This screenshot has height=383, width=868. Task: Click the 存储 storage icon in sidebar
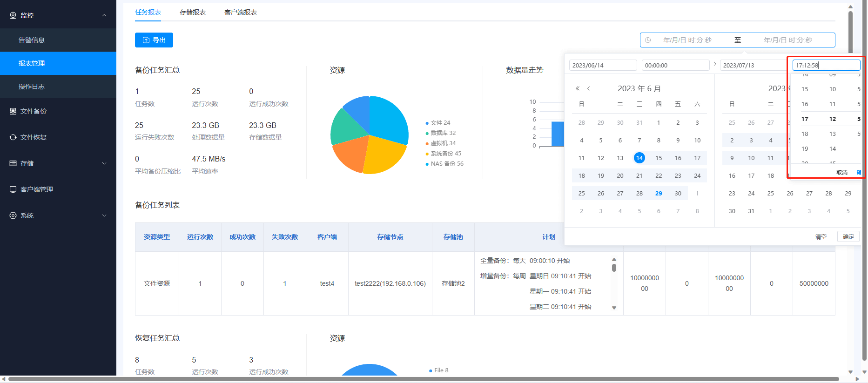coord(13,163)
